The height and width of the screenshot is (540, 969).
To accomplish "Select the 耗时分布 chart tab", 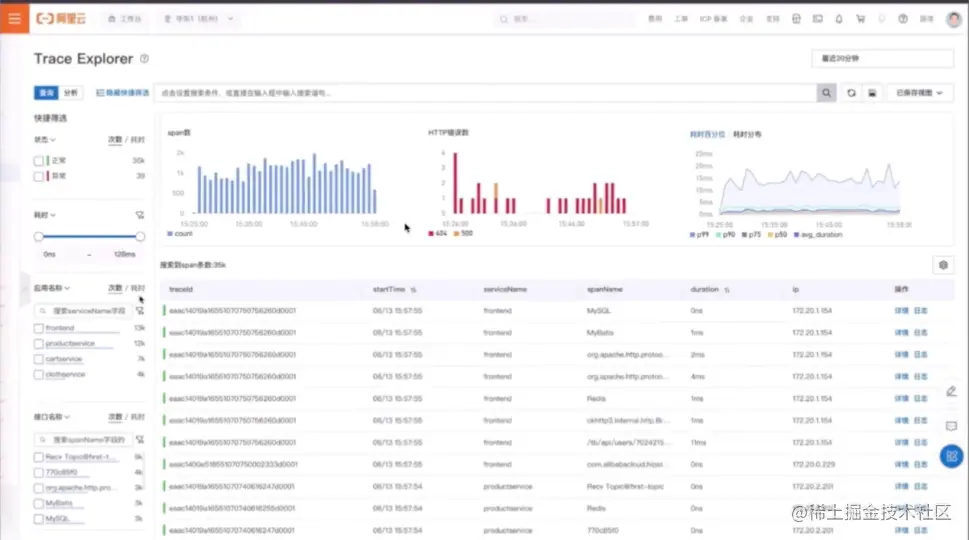I will (x=747, y=134).
